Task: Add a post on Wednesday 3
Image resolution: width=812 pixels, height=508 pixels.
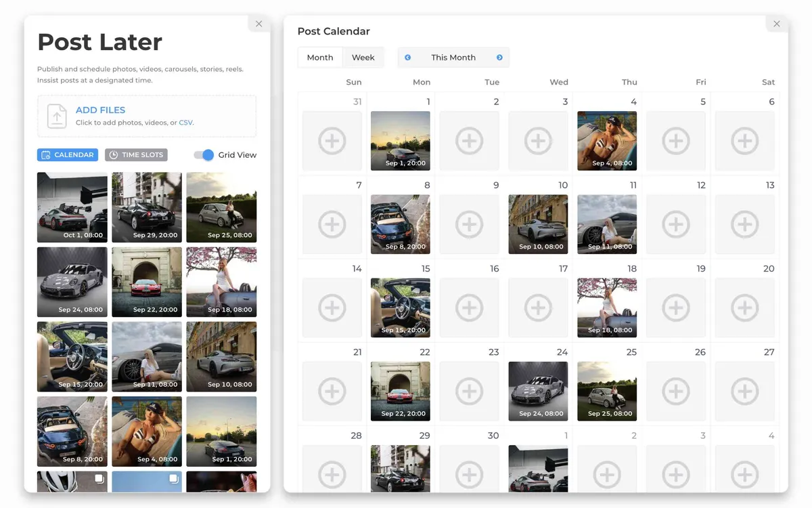Action: click(538, 141)
